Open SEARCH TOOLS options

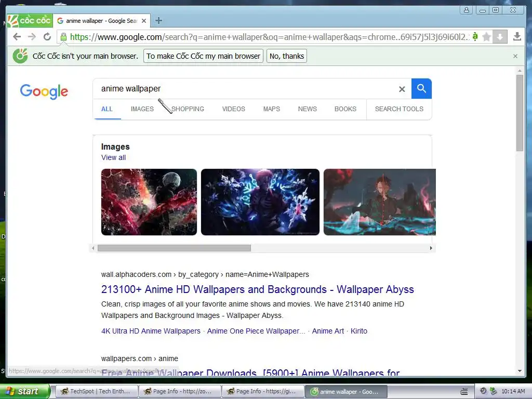399,109
